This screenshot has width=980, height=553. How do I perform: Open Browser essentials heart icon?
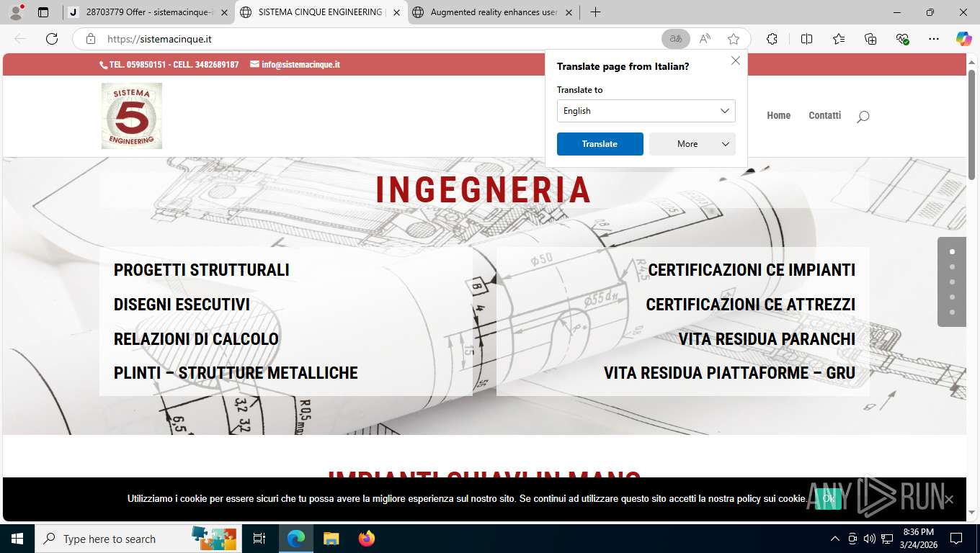click(902, 39)
